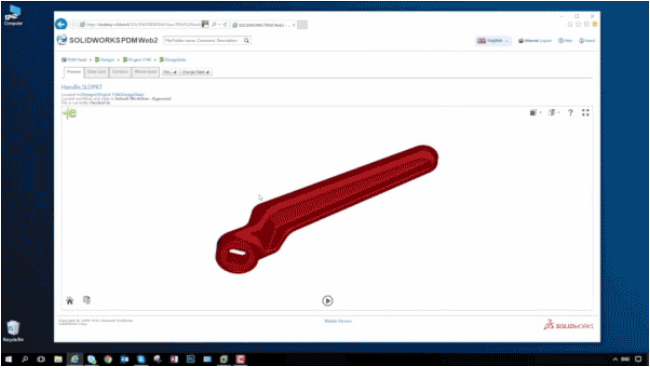
Task: Open File Explorer from the taskbar
Action: click(x=58, y=359)
